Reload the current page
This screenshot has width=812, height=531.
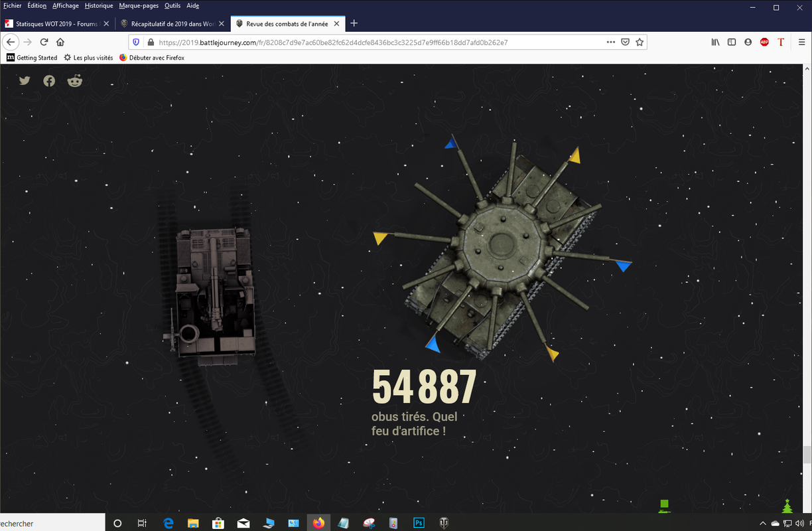pyautogui.click(x=44, y=42)
